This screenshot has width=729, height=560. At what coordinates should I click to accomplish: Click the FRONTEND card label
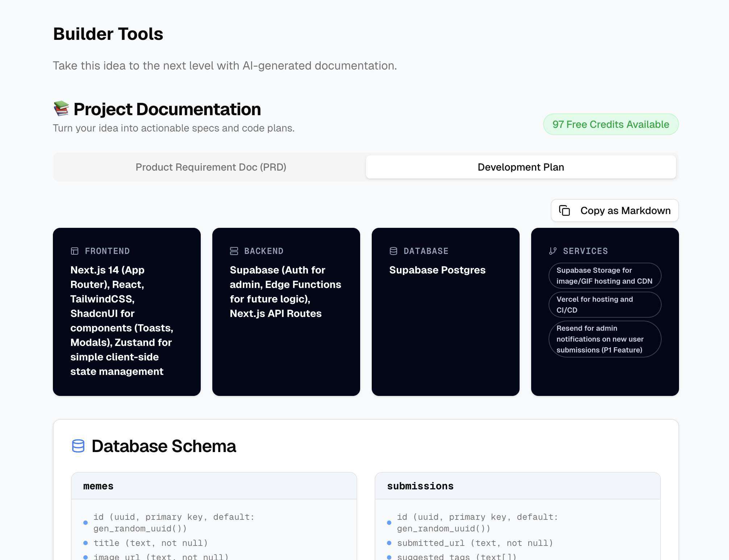pos(107,251)
